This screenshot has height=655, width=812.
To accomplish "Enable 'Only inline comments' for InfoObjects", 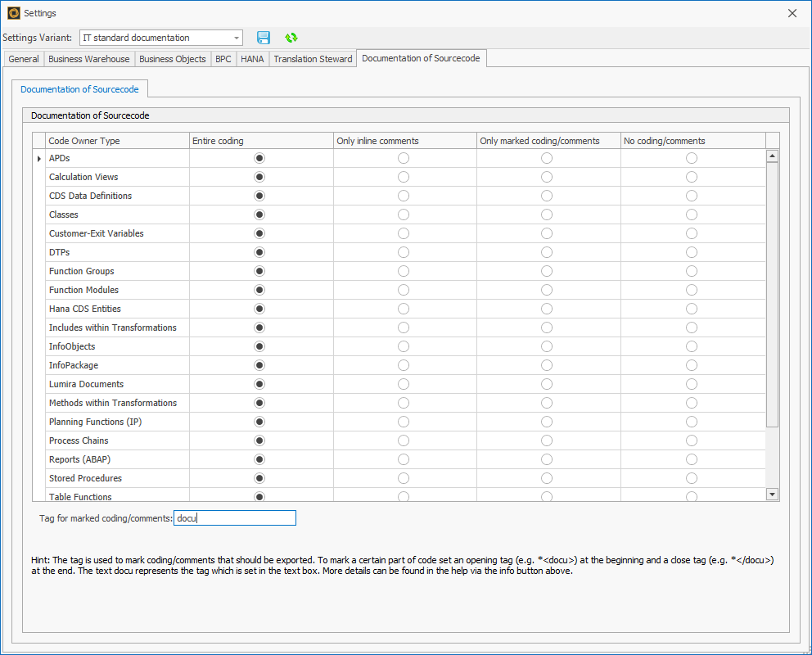I will (403, 346).
